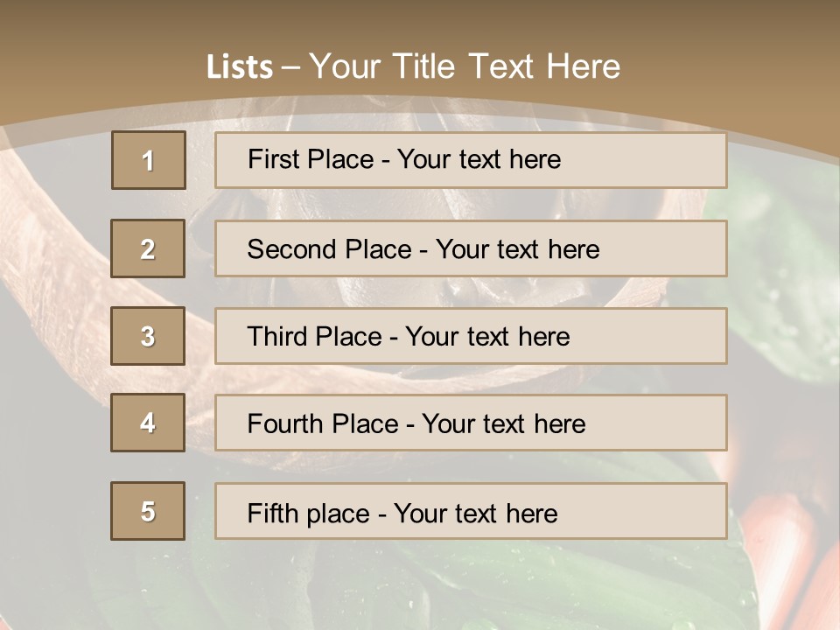The width and height of the screenshot is (840, 630).
Task: Click the bold word "Lists" in title
Action: coord(240,67)
